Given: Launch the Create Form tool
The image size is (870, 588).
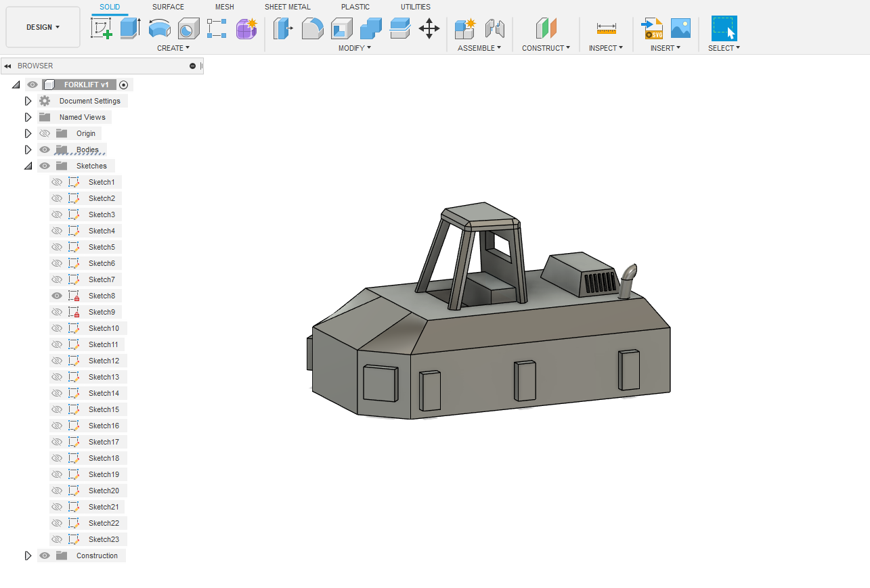Looking at the screenshot, I should [x=246, y=28].
